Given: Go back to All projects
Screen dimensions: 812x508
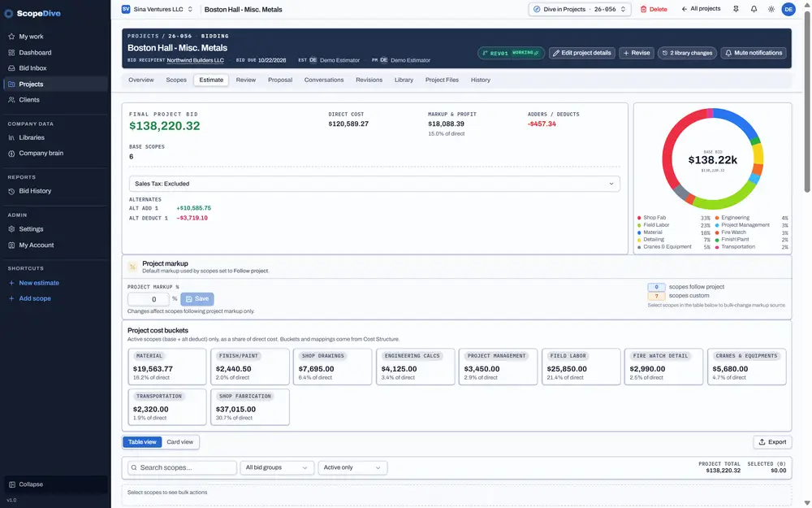Looking at the screenshot, I should [x=701, y=9].
